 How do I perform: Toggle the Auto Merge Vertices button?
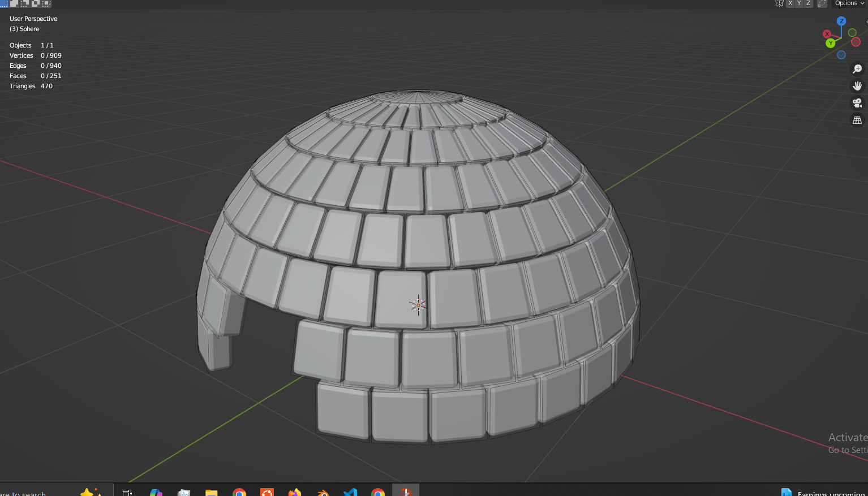[822, 3]
